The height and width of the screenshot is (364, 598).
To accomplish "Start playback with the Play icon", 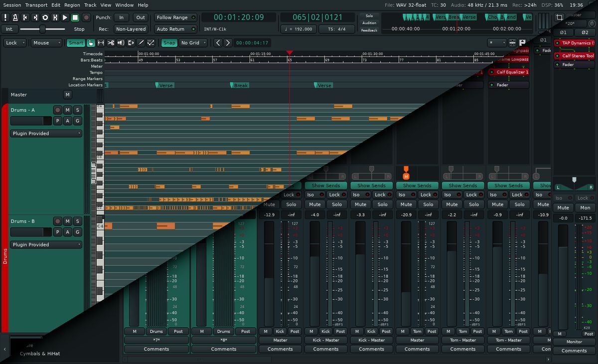I will (65, 17).
